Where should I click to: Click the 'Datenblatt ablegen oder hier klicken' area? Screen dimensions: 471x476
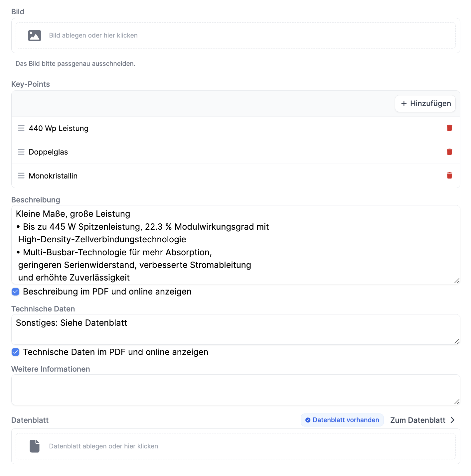235,446
